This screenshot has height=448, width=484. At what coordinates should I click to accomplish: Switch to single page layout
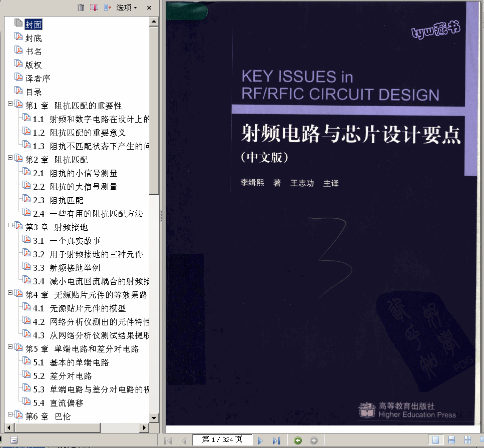[436, 439]
